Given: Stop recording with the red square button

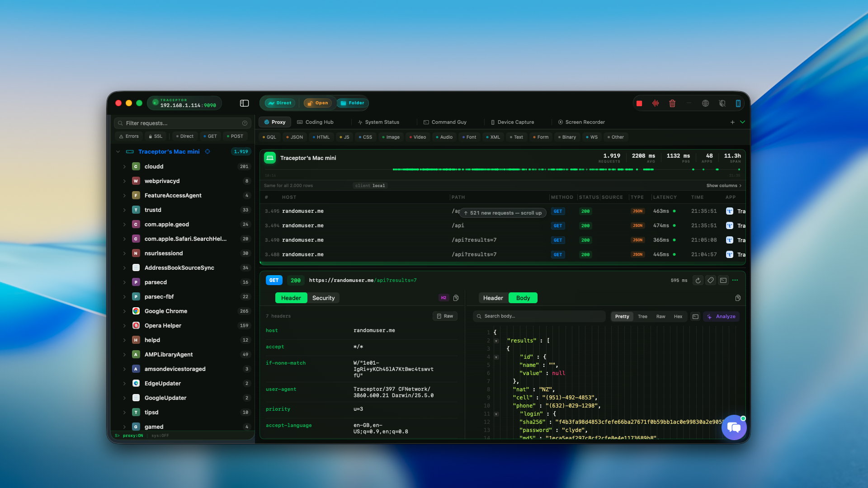Looking at the screenshot, I should 639,103.
